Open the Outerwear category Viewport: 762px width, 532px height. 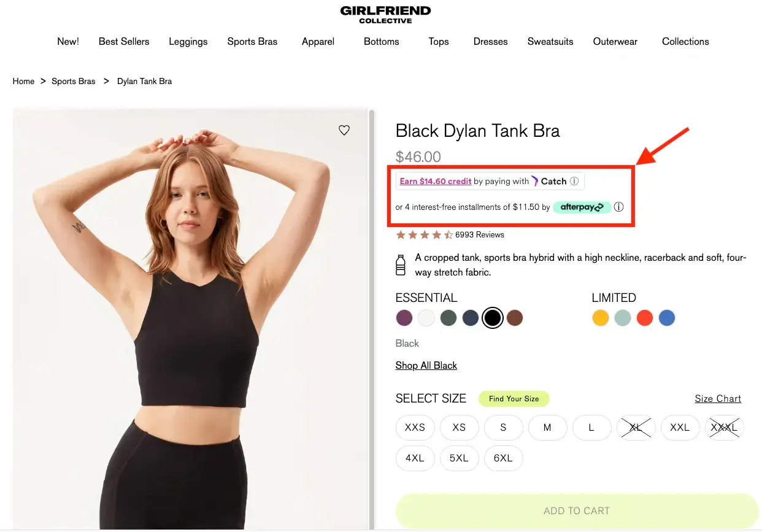click(x=615, y=41)
